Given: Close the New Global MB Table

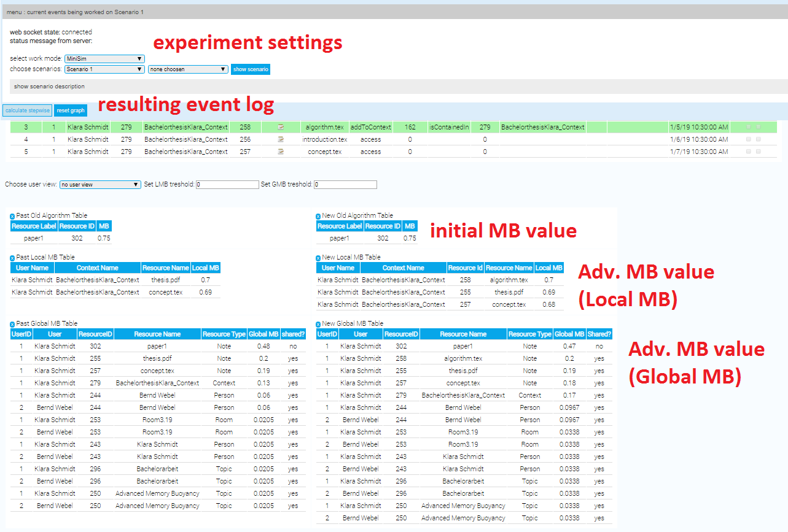Looking at the screenshot, I should tap(318, 324).
